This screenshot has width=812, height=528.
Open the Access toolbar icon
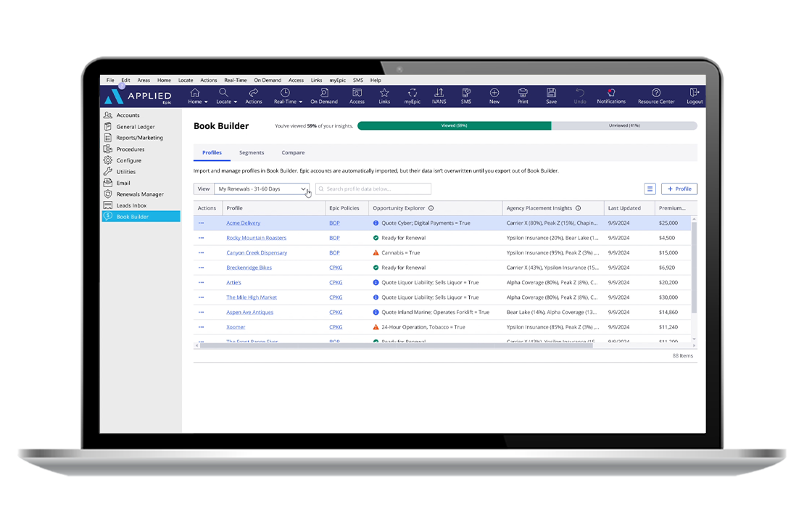tap(357, 93)
